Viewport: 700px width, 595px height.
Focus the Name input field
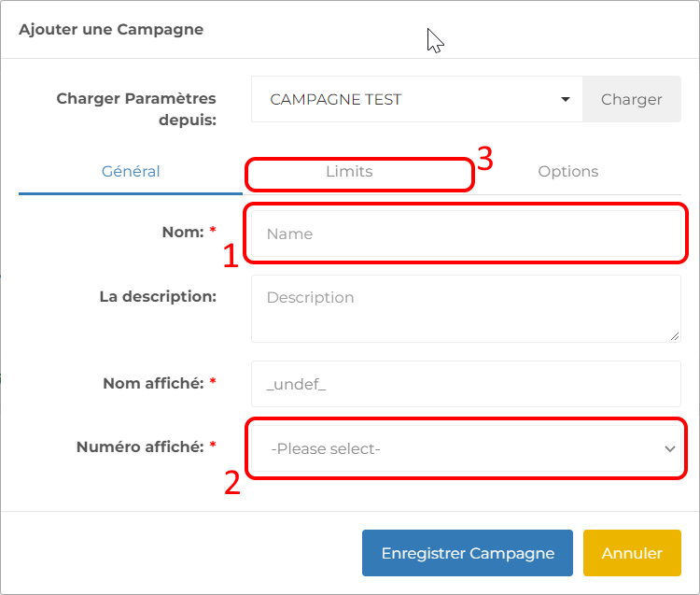click(466, 234)
